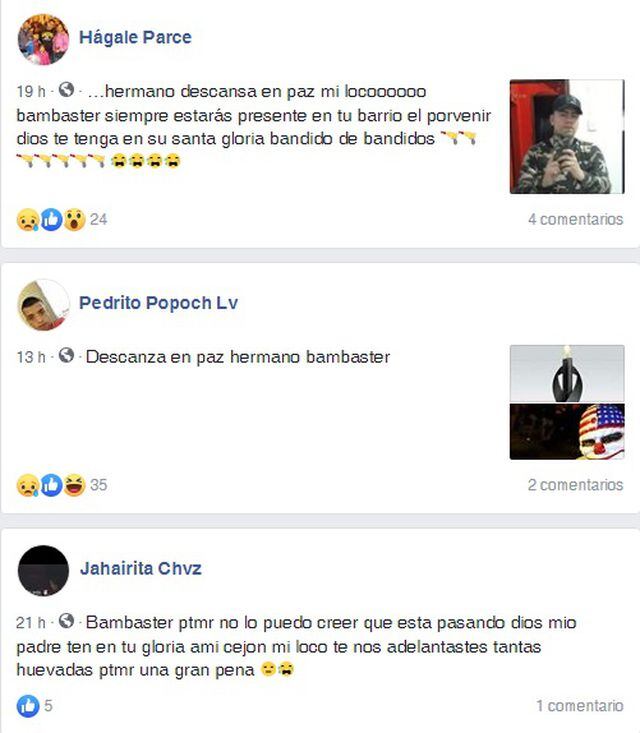Screen dimensions: 640x733
Task: Open Hágale Parce's profile picture
Action: (43, 40)
